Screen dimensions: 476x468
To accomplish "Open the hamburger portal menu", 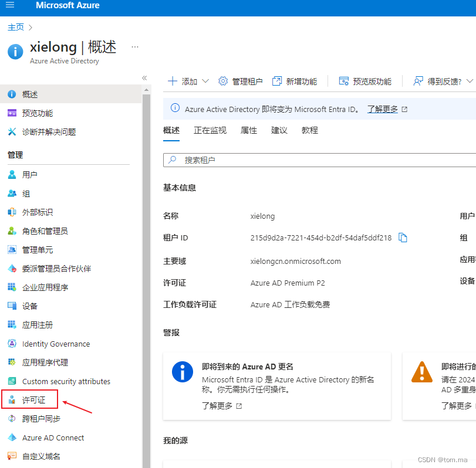I will point(10,5).
